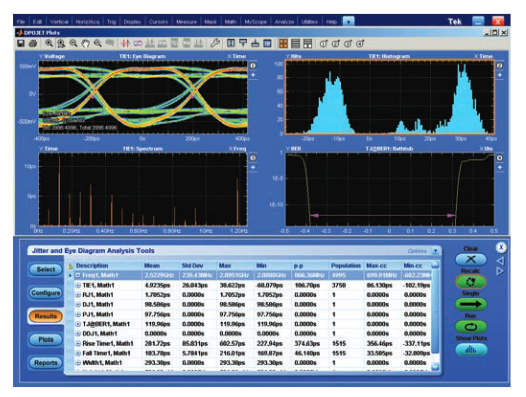Open the Help menu
Viewport: 526px width, 397px height.
point(331,22)
